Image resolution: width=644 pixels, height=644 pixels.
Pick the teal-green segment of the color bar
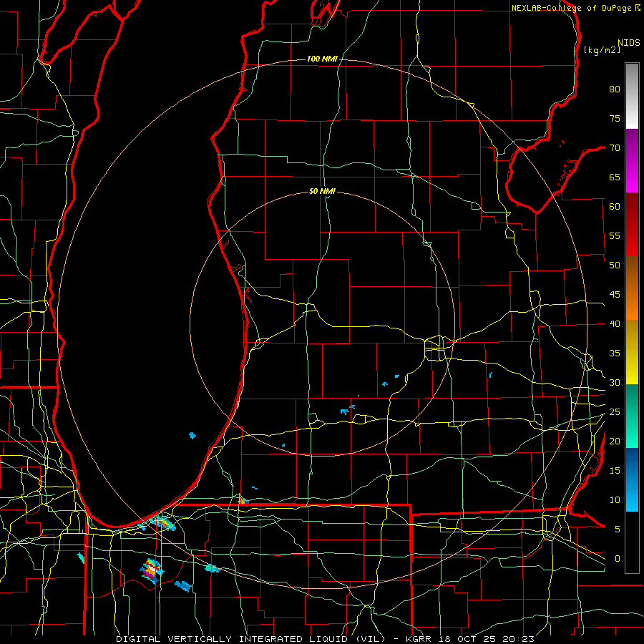(x=632, y=416)
